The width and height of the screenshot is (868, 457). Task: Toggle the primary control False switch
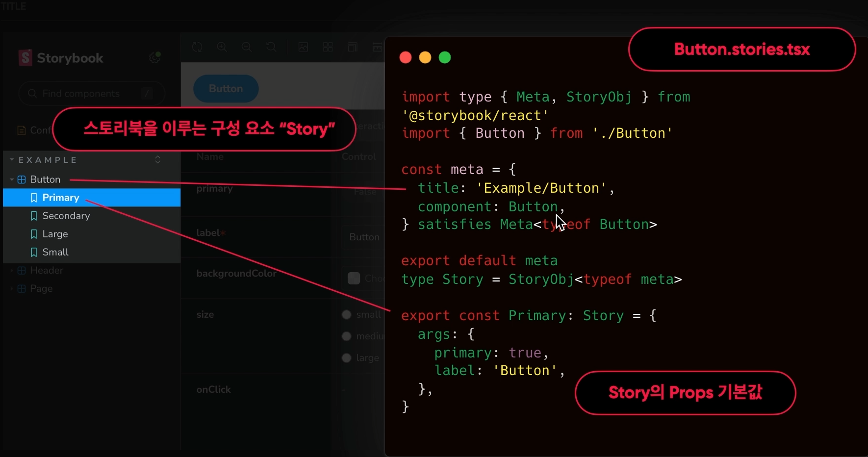pyautogui.click(x=364, y=192)
